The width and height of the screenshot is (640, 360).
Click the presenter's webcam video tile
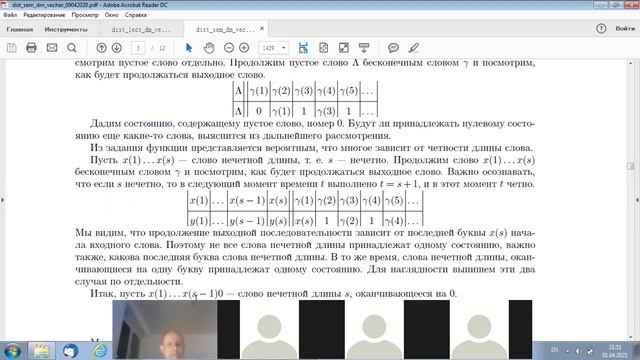164,329
